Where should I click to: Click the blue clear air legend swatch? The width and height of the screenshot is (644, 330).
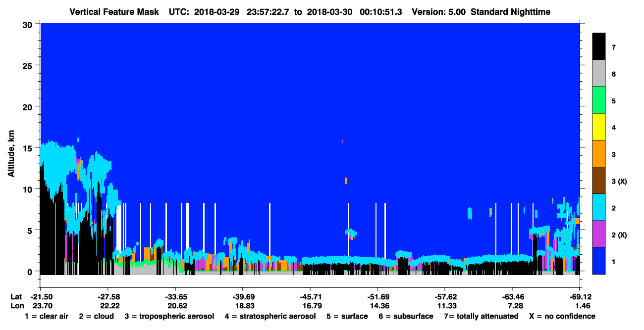point(599,261)
